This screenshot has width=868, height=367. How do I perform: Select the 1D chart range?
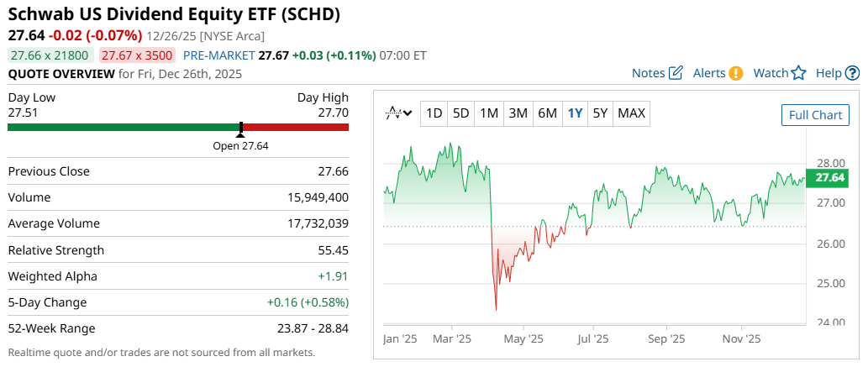[434, 113]
